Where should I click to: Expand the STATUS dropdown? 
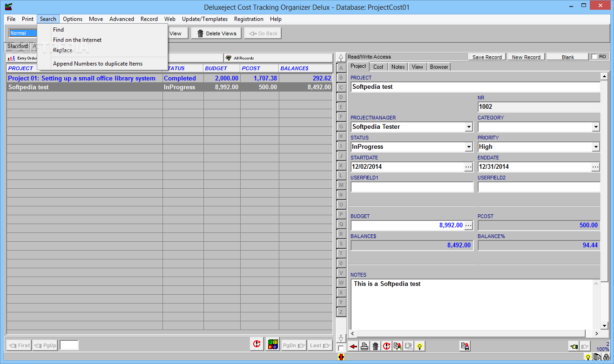pyautogui.click(x=469, y=147)
